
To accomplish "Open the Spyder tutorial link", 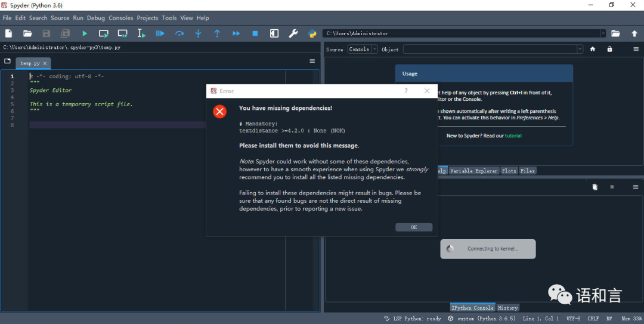I will tap(513, 135).
